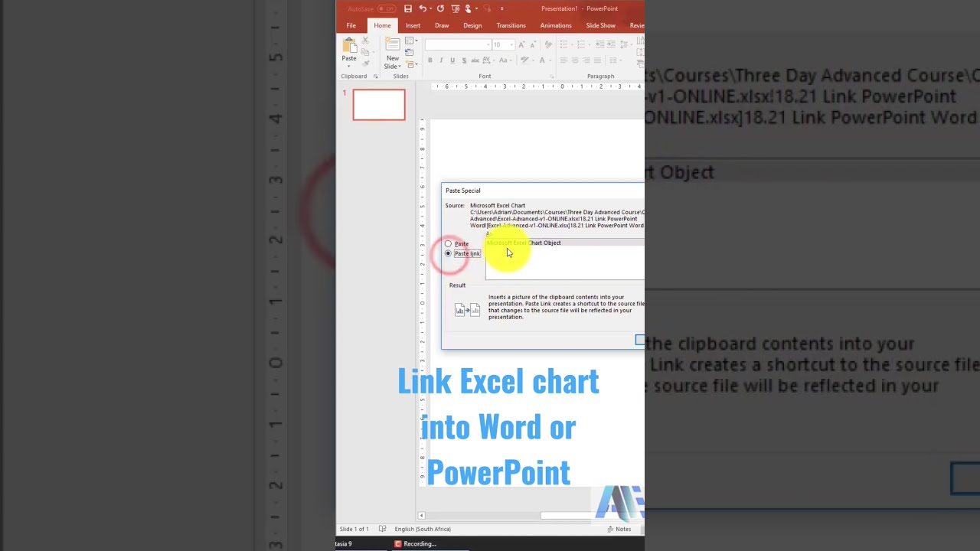Align text right

coord(586,60)
